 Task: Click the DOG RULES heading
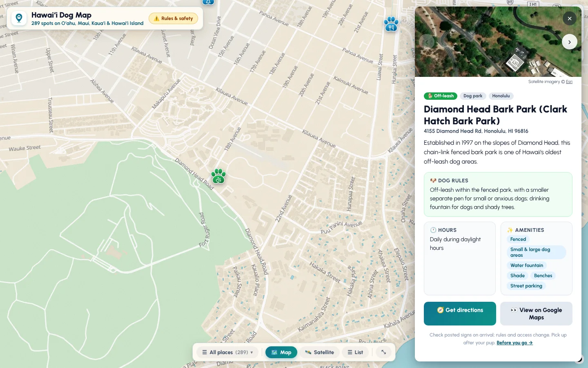point(449,180)
